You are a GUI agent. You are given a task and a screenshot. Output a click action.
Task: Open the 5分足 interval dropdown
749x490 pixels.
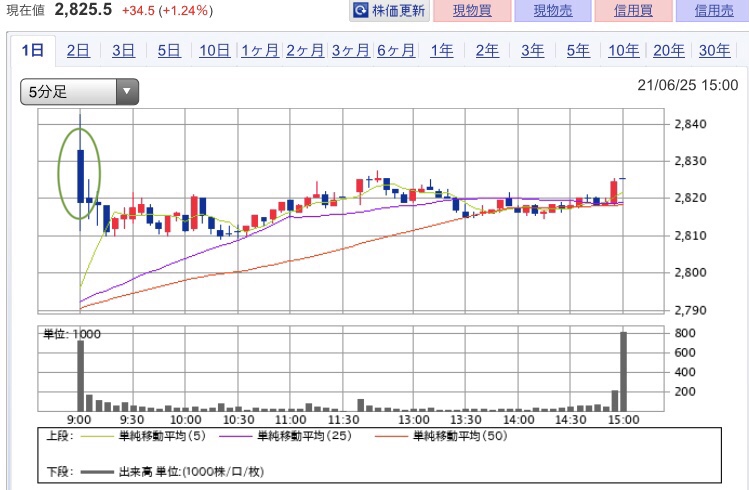pyautogui.click(x=79, y=92)
